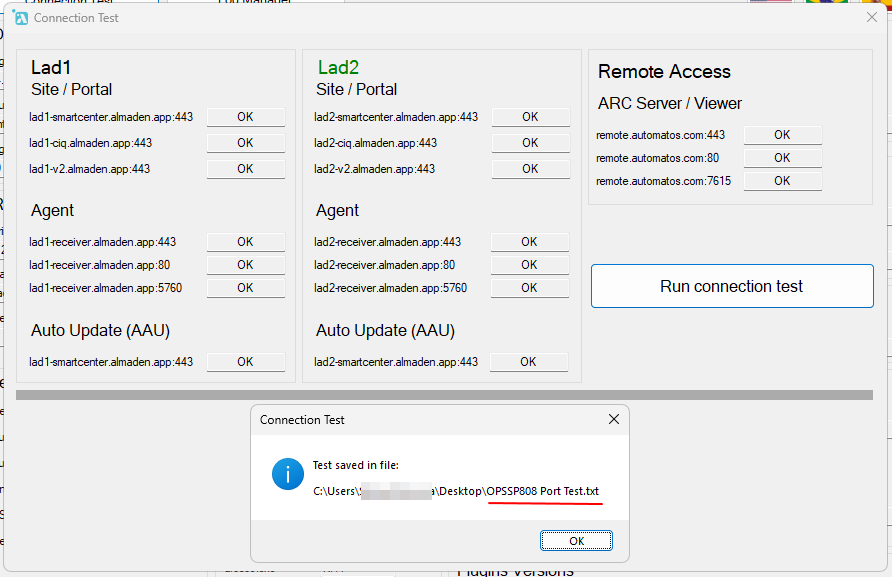This screenshot has height=577, width=892.
Task: Click OK for remote.automatos.com:443
Action: pyautogui.click(x=783, y=134)
